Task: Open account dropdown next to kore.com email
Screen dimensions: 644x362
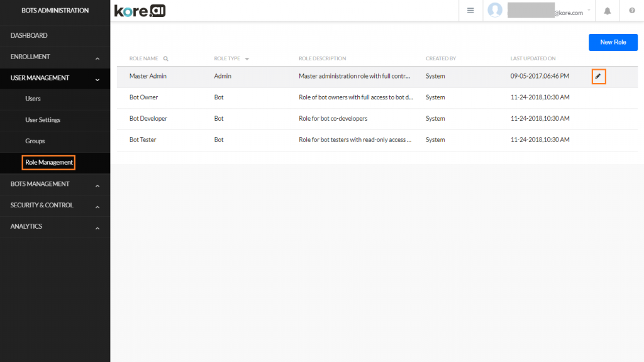Action: [x=589, y=11]
